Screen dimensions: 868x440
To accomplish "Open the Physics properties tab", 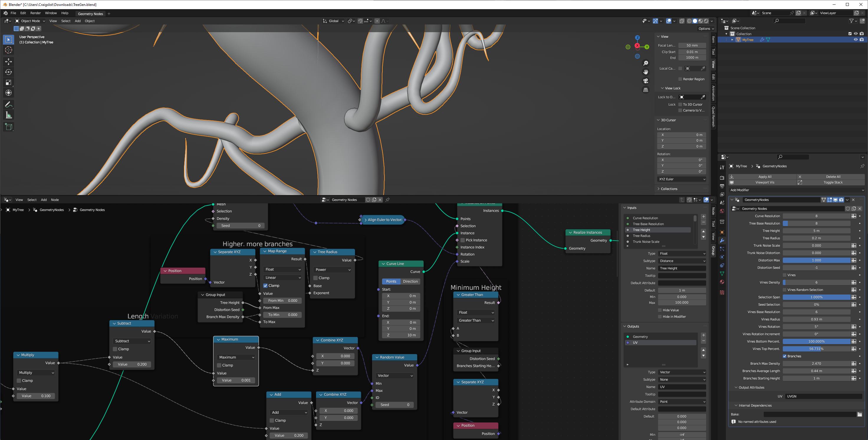I will click(x=722, y=257).
